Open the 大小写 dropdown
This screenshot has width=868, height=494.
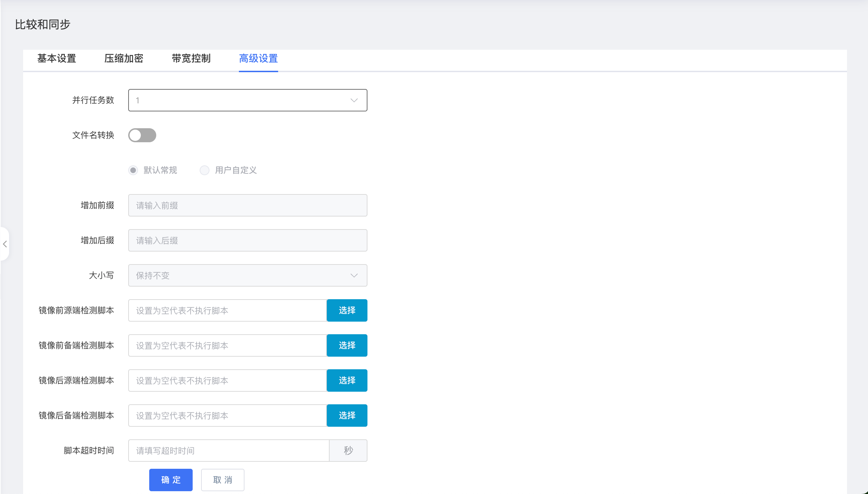point(248,275)
